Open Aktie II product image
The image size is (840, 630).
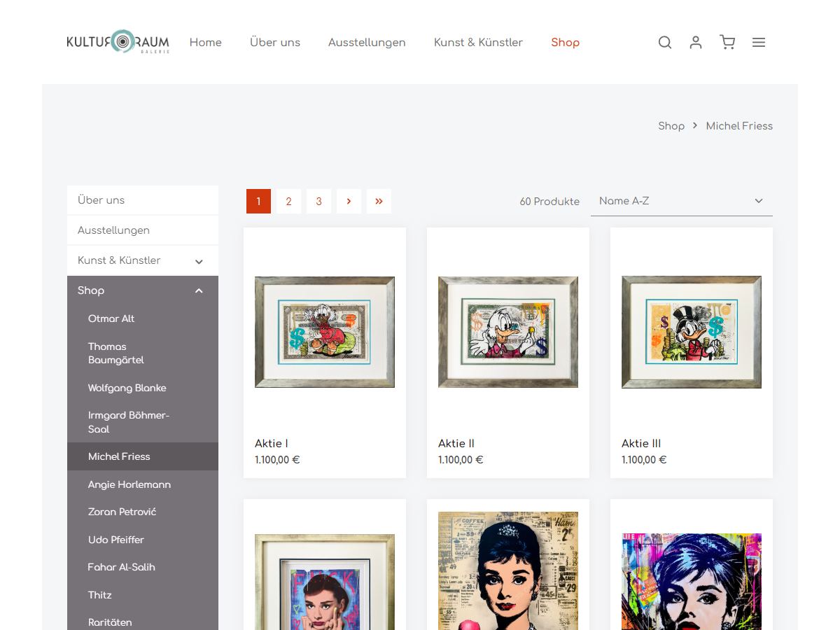(x=508, y=332)
